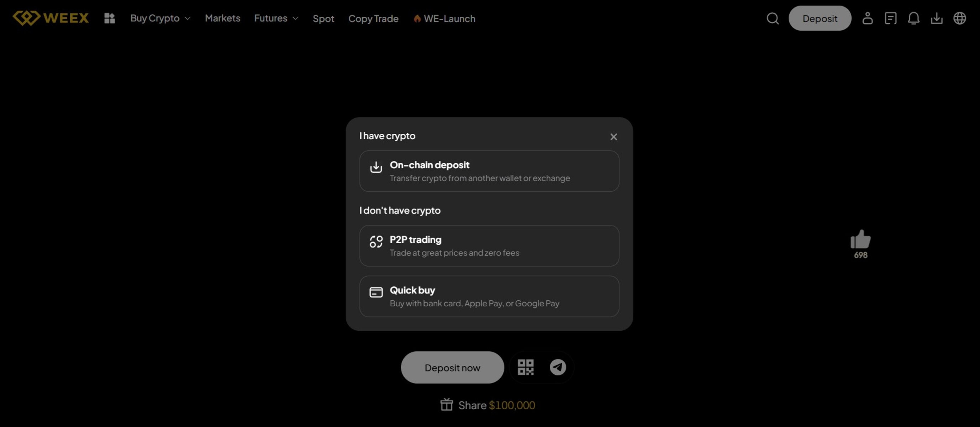Close the deposit options dialog

pyautogui.click(x=613, y=137)
